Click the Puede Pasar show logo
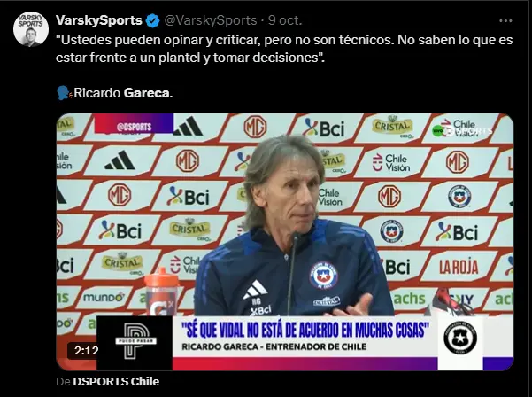The height and width of the screenshot is (397, 532). click(x=135, y=342)
